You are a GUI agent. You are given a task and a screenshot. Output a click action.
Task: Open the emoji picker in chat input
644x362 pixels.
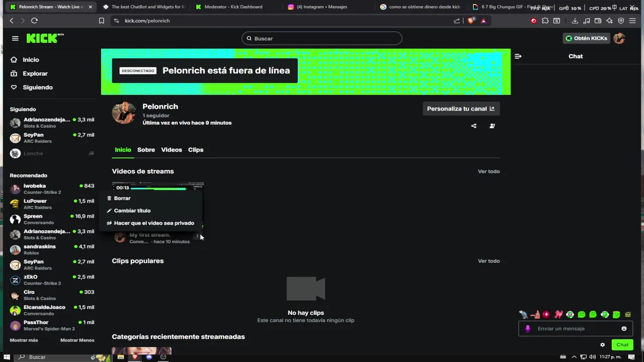pos(624,328)
